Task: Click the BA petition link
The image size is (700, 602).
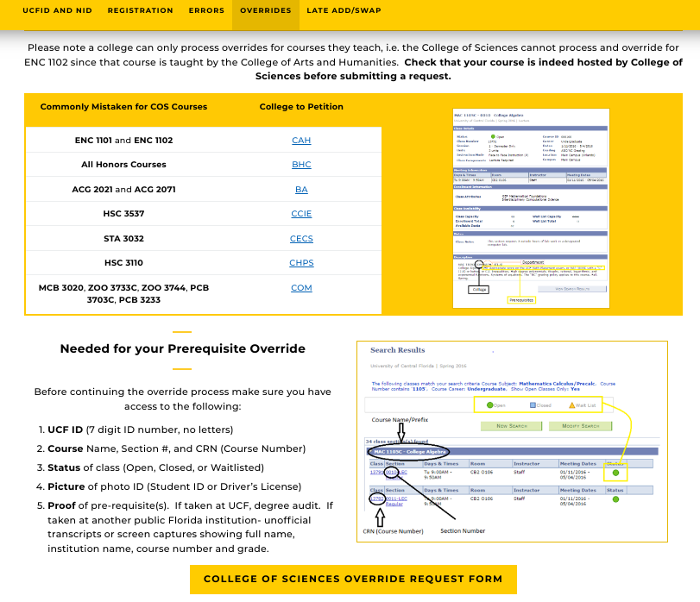Action: tap(301, 190)
